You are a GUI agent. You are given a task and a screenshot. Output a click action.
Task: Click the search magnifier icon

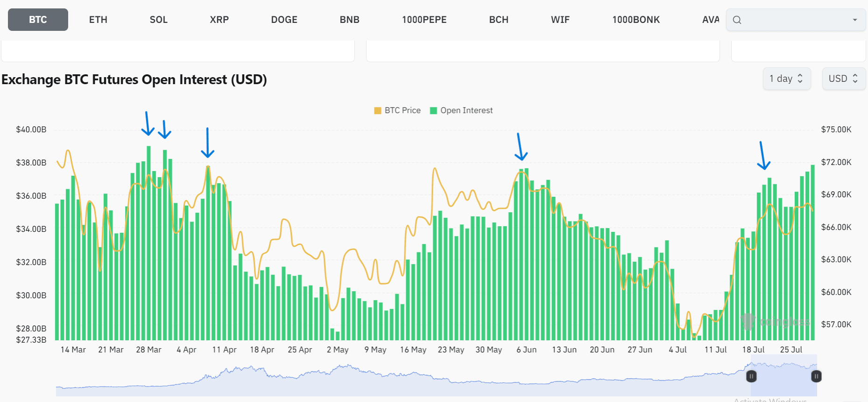(737, 20)
